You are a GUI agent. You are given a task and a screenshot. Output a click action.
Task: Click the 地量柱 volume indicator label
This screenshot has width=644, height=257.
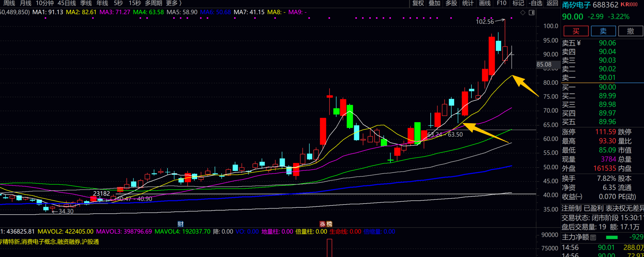pos(277,231)
